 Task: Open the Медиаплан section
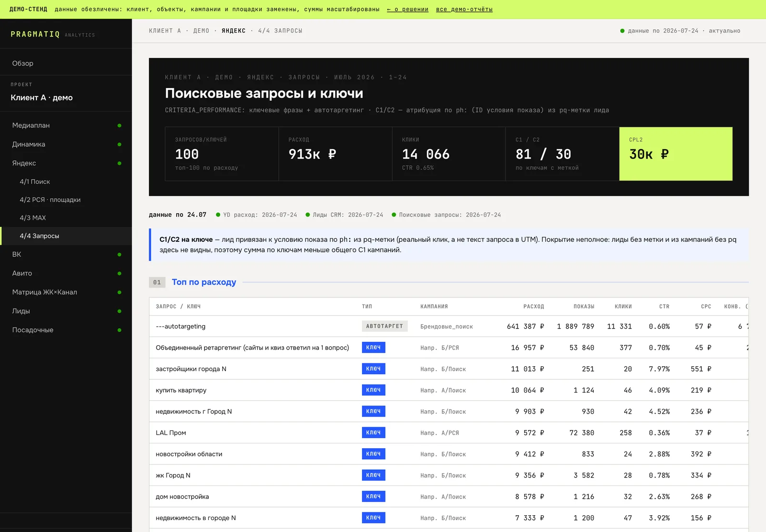(x=66, y=125)
